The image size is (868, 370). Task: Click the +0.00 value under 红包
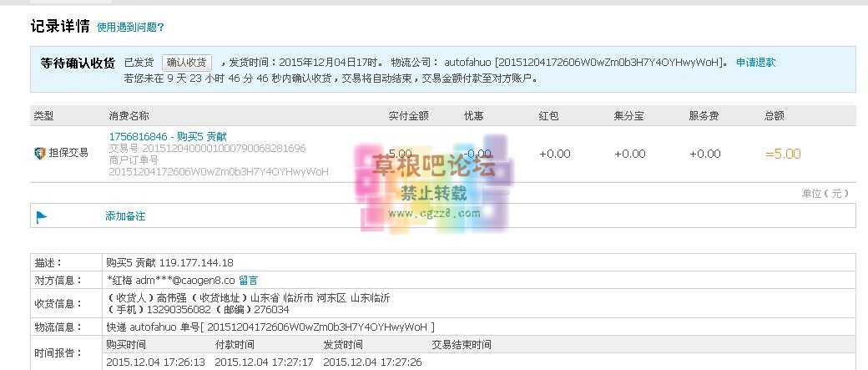[x=555, y=154]
